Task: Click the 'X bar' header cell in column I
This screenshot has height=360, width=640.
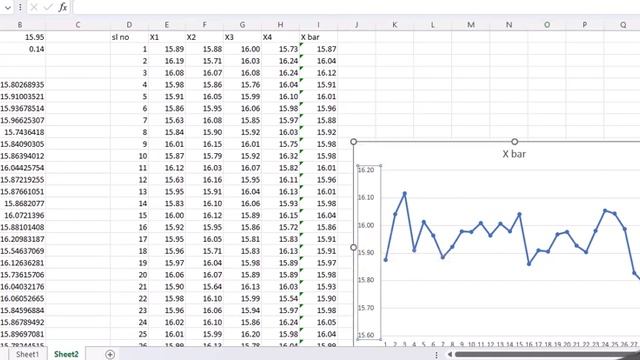Action: 318,37
